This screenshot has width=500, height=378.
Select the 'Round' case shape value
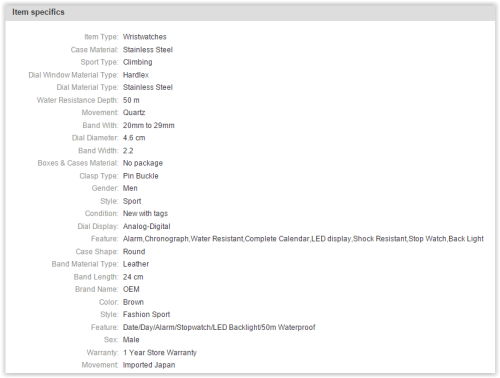click(134, 252)
